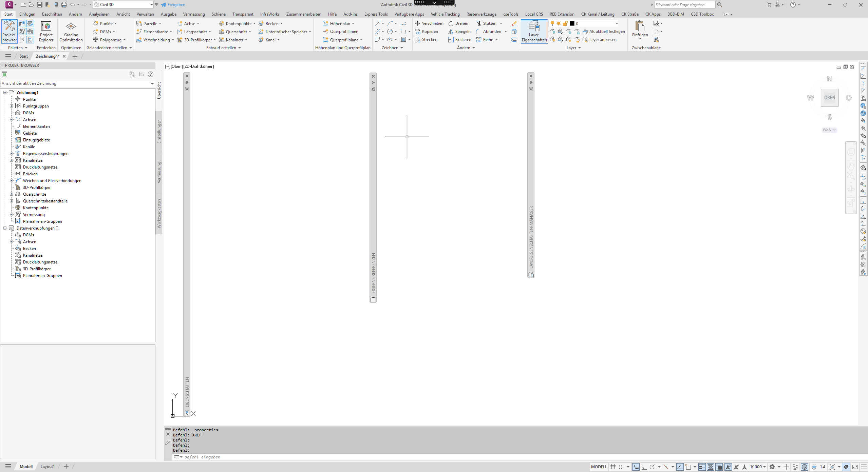Click the black layer color swatch

tap(572, 23)
